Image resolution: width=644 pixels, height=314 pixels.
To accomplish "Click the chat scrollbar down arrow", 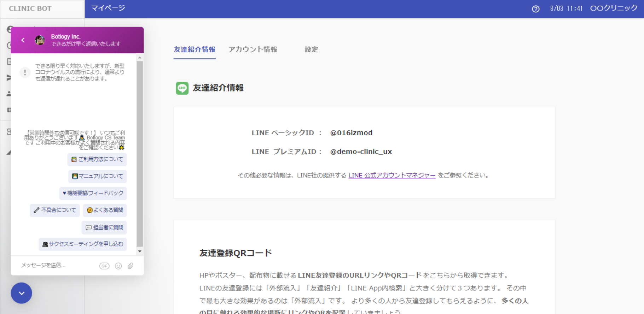I will coord(140,251).
